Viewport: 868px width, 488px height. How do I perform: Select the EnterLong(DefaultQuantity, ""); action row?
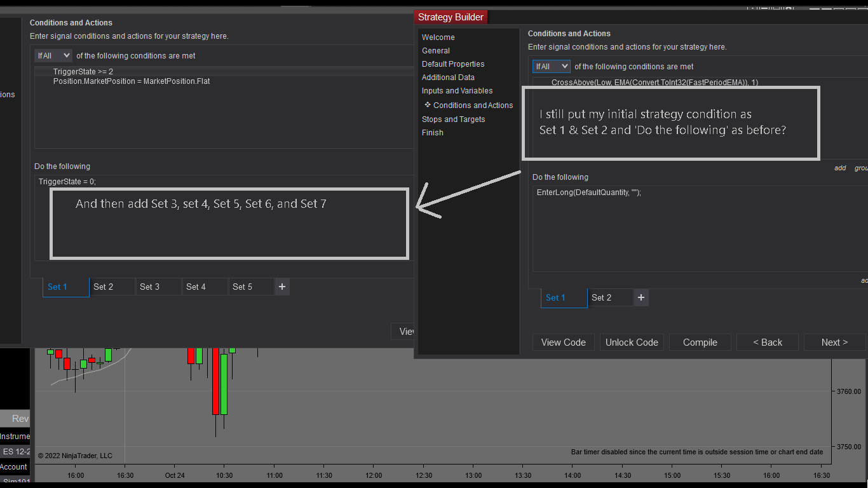589,193
